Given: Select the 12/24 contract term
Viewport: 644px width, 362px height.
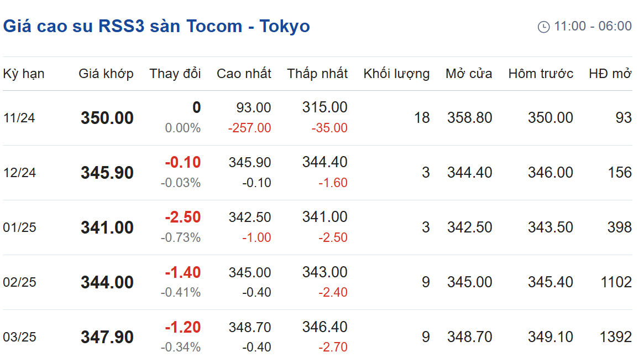Looking at the screenshot, I should [x=19, y=172].
